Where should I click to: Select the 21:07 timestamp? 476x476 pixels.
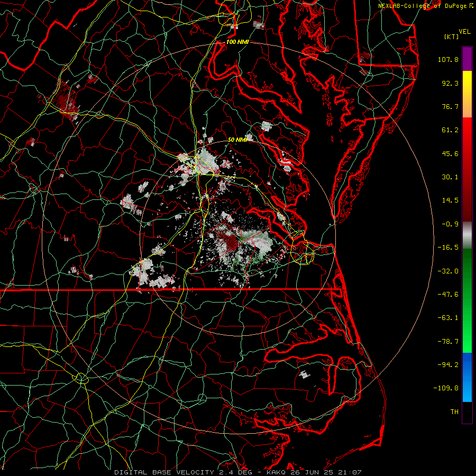351,472
